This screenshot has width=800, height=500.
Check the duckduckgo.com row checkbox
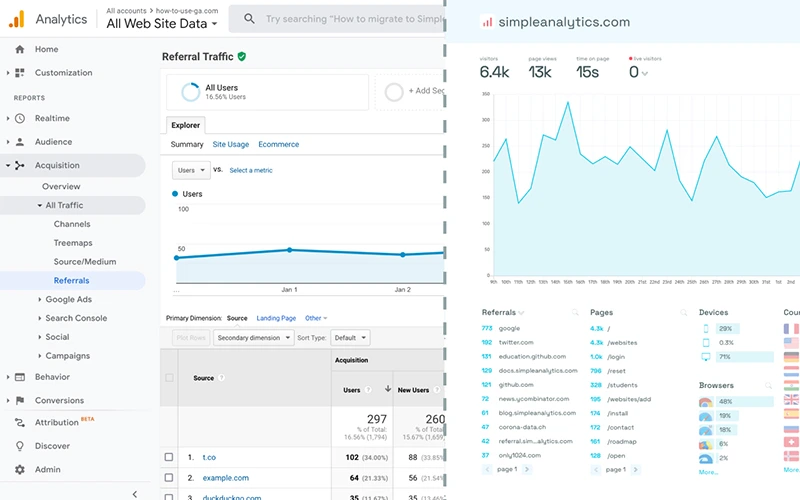[x=169, y=496]
